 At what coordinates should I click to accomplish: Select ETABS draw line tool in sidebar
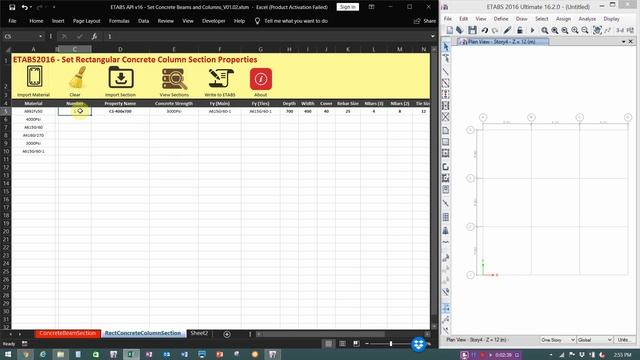(446, 72)
